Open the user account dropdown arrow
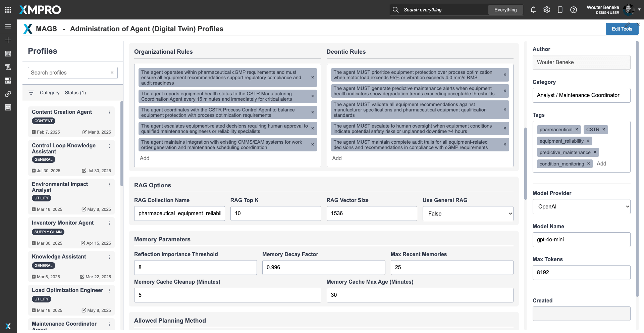 click(639, 10)
